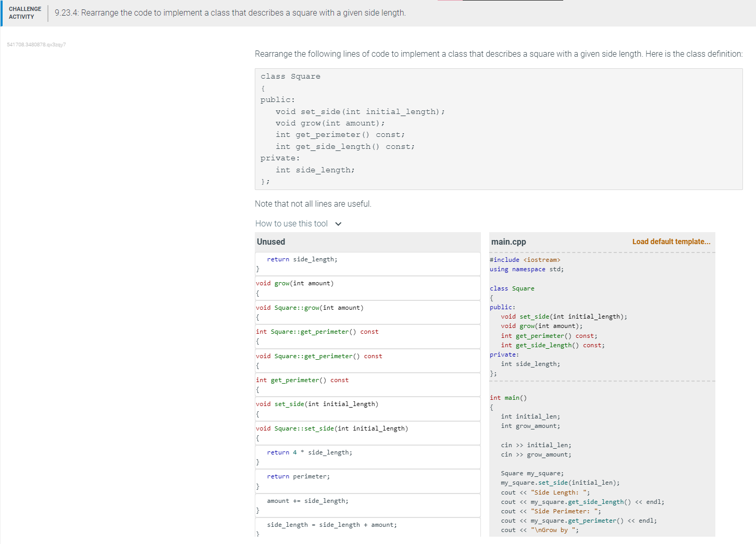The image size is (756, 544).
Task: Select the 'return perimeter;' code block
Action: tap(367, 481)
